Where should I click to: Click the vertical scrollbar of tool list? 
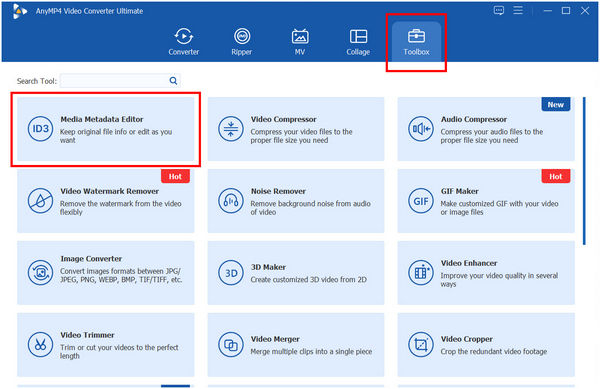pos(584,171)
